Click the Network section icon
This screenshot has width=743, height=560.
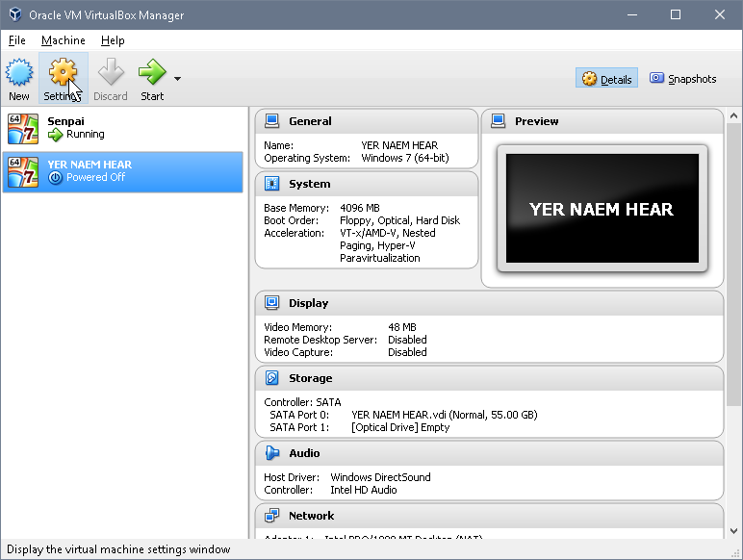click(x=272, y=515)
